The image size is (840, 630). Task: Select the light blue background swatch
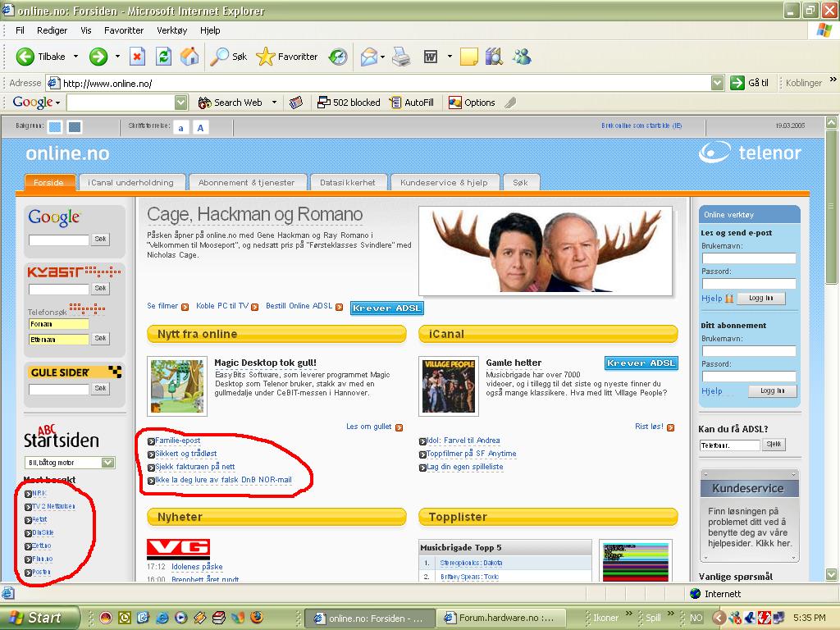coord(55,127)
